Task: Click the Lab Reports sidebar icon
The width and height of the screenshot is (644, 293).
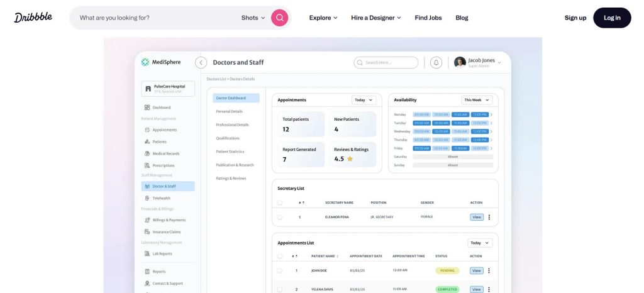Action: pos(147,254)
